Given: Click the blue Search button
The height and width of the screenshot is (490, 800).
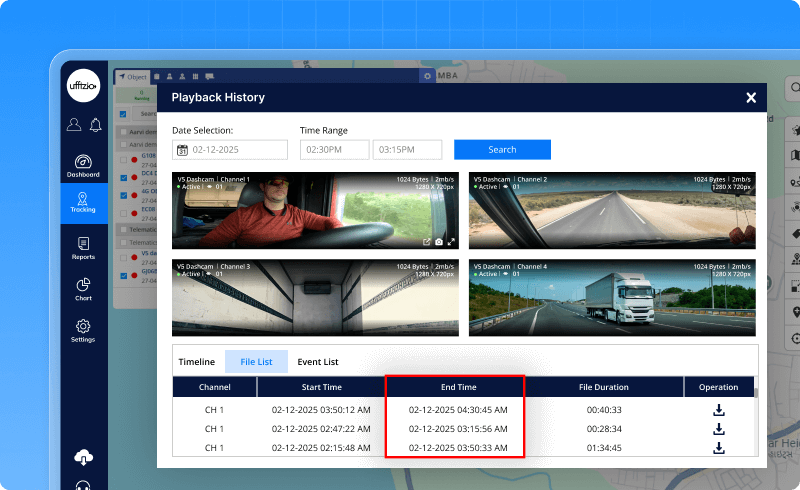Looking at the screenshot, I should pyautogui.click(x=502, y=150).
